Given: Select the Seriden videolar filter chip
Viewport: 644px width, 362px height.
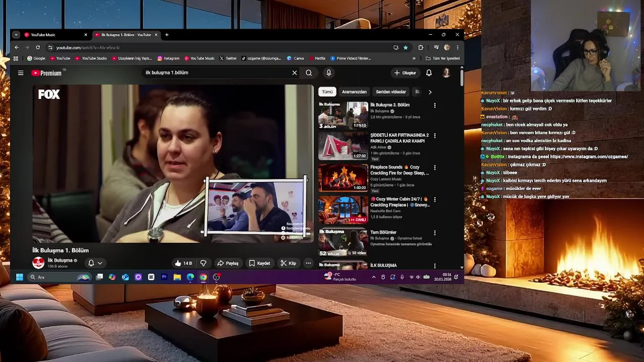Looking at the screenshot, I should coord(391,92).
